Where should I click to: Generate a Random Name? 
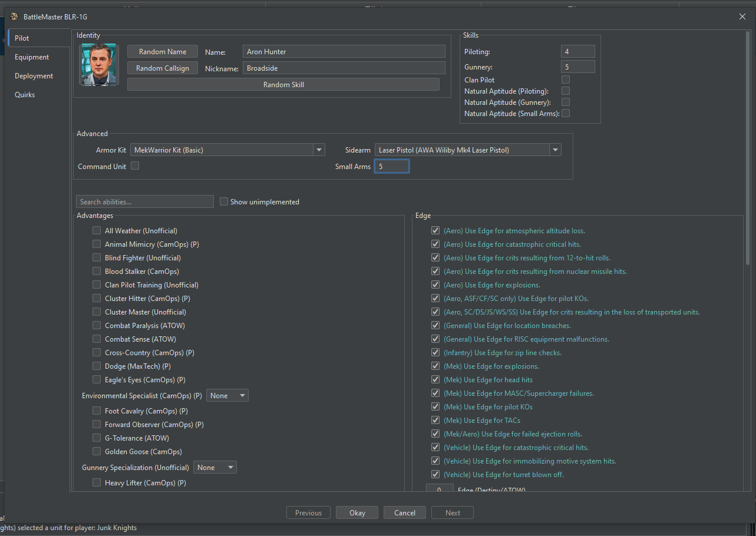[163, 52]
